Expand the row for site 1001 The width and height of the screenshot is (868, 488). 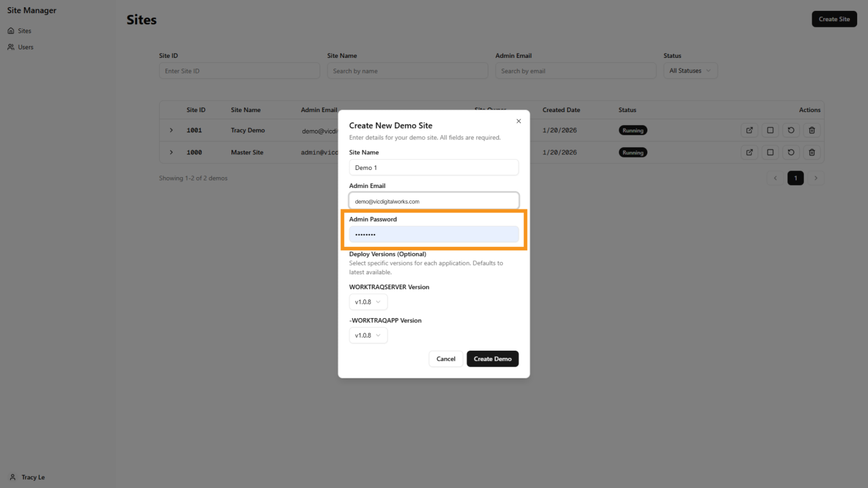click(x=171, y=130)
